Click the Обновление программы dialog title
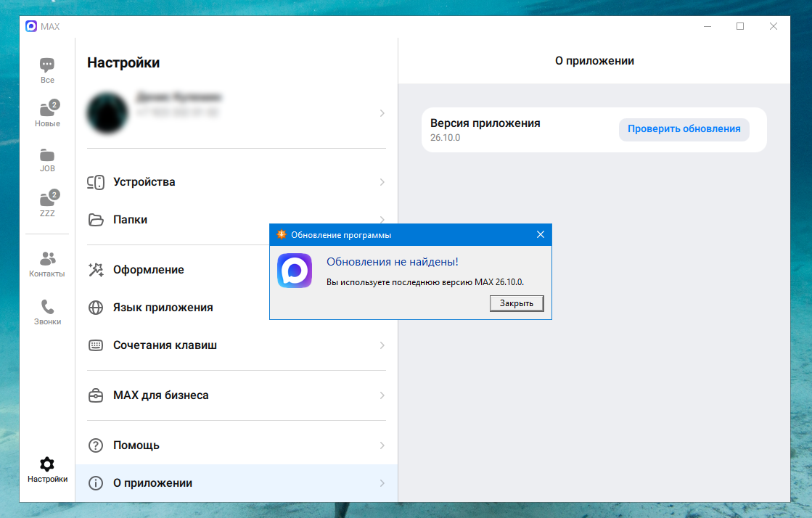 point(341,235)
